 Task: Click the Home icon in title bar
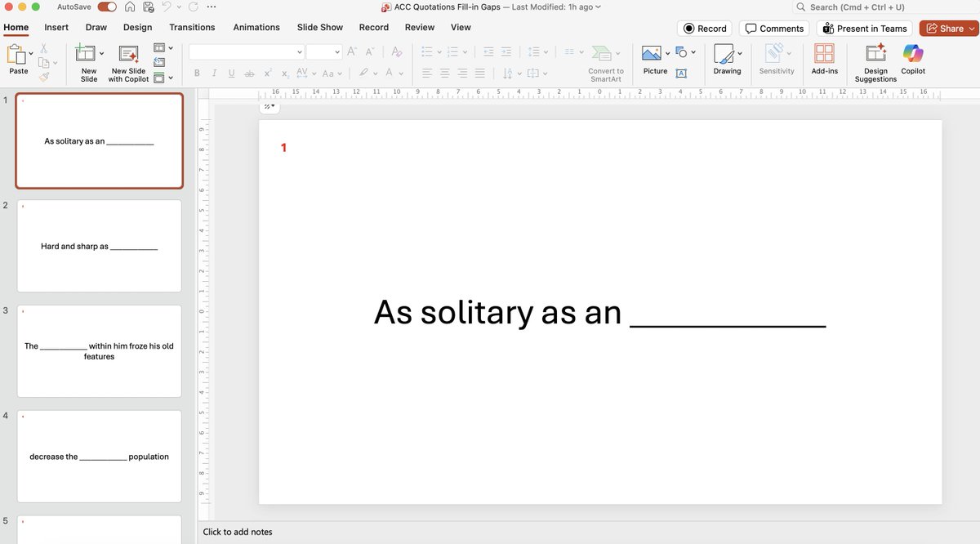pyautogui.click(x=130, y=7)
